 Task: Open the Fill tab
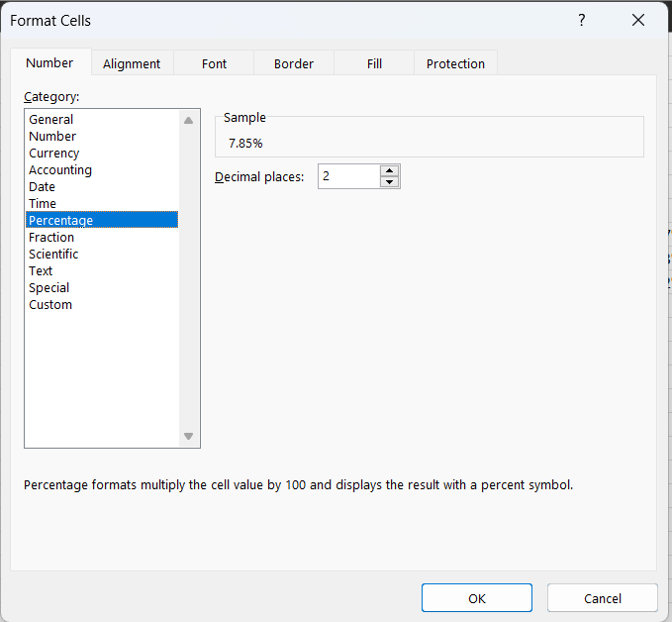click(374, 63)
